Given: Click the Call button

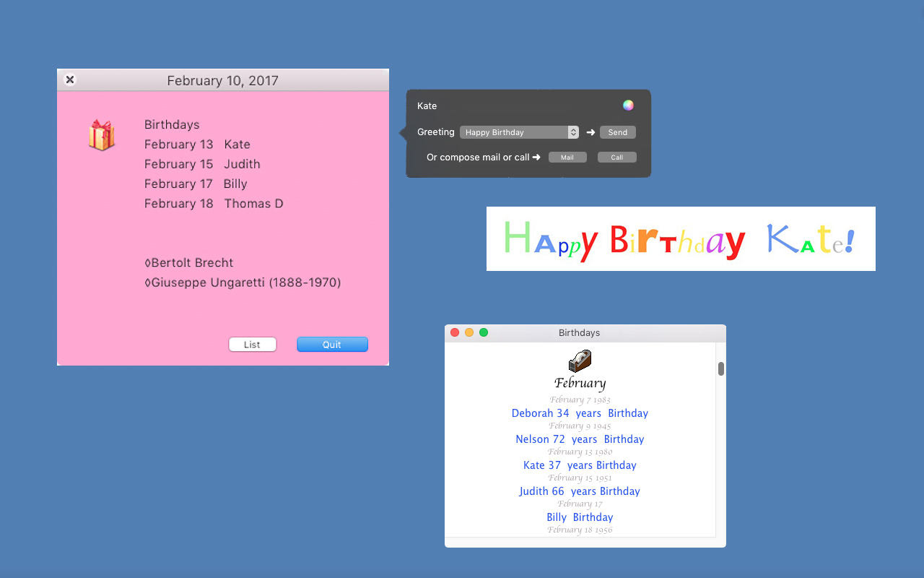Looking at the screenshot, I should [x=616, y=158].
